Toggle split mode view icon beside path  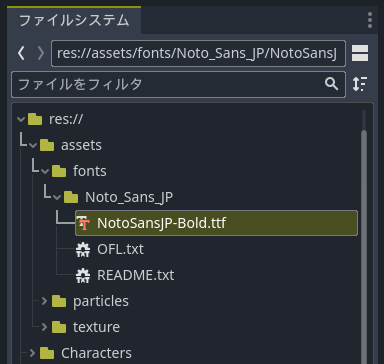click(x=360, y=53)
